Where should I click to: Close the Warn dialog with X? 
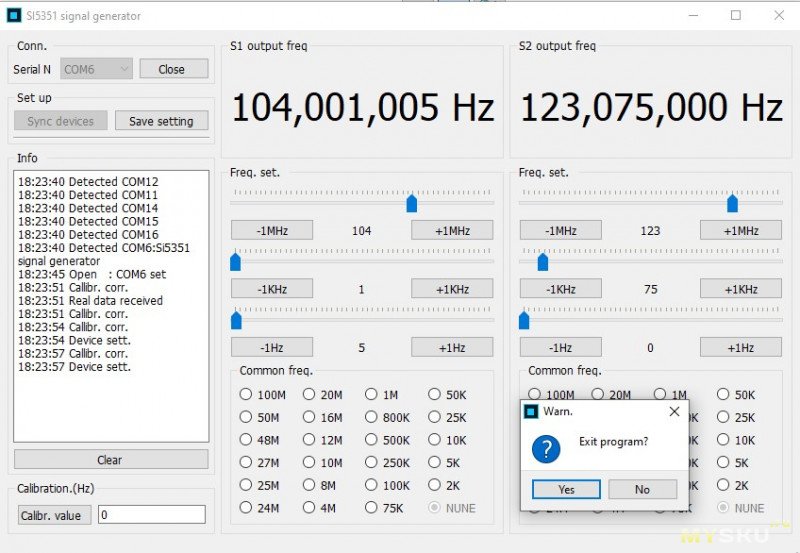click(x=674, y=411)
